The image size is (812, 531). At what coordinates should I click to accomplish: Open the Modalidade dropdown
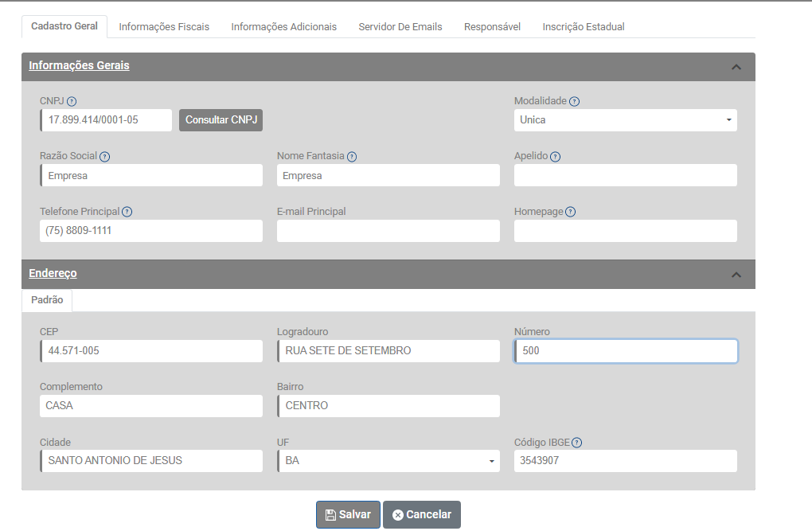[625, 120]
